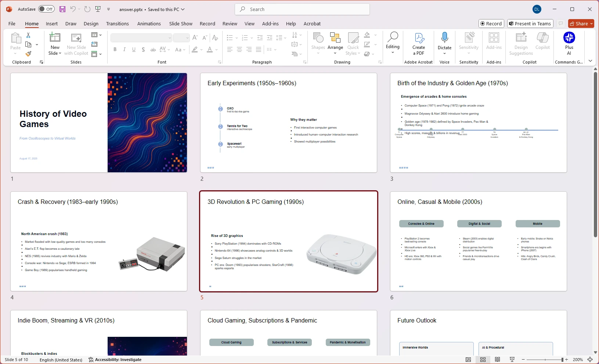Click the Create a PDF icon
Image resolution: width=599 pixels, height=364 pixels.
[x=419, y=38]
